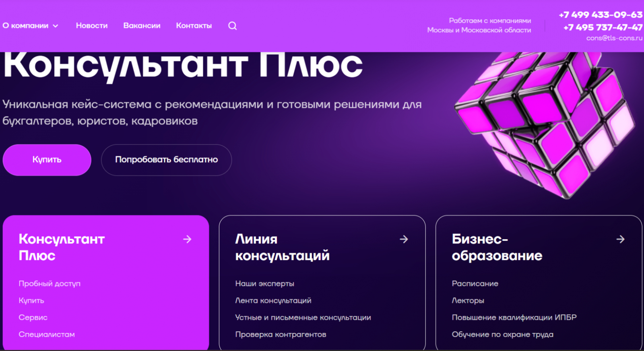Click arrow on Бизнес-образование card
This screenshot has width=644, height=351.
tap(620, 239)
